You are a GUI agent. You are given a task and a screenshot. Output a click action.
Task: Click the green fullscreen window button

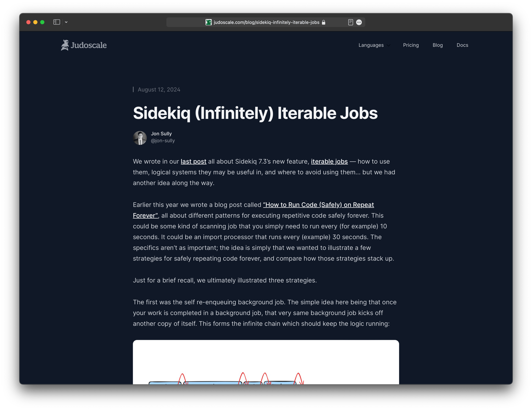pos(42,22)
